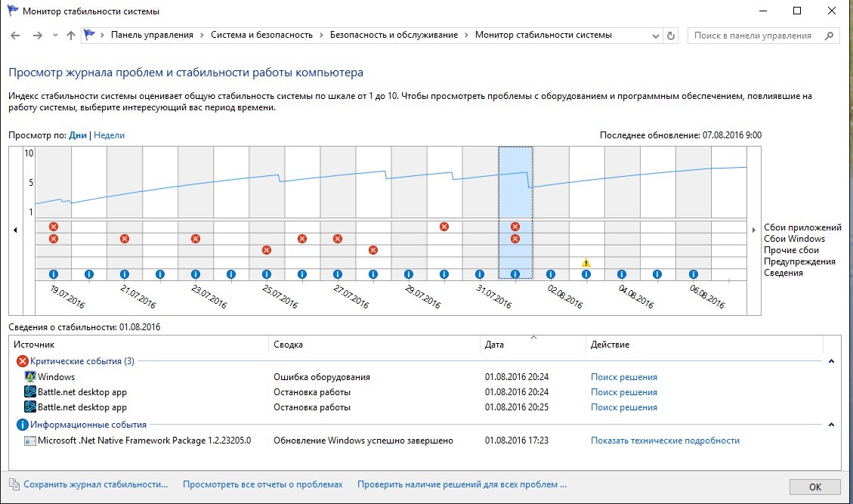The width and height of the screenshot is (853, 504).
Task: Click the Безопасность и обслуживание breadcrumb
Action: tap(394, 35)
